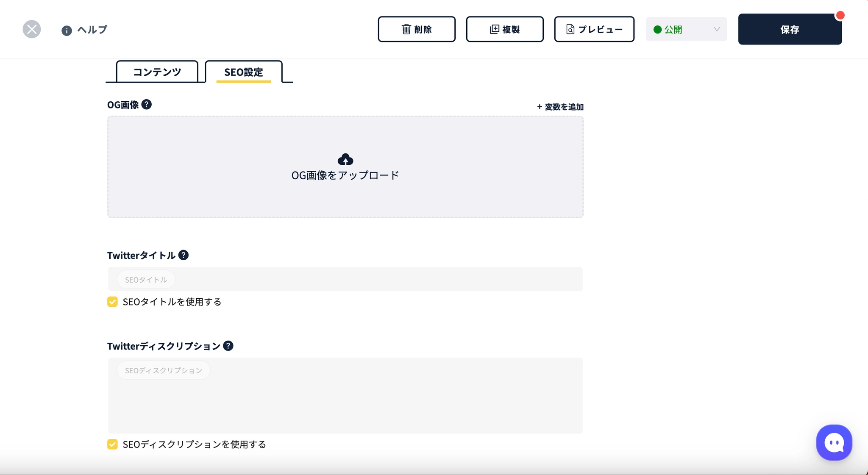Viewport: 868px width, 475px height.
Task: Click the Twitterディスクリプション text area
Action: coord(345,395)
